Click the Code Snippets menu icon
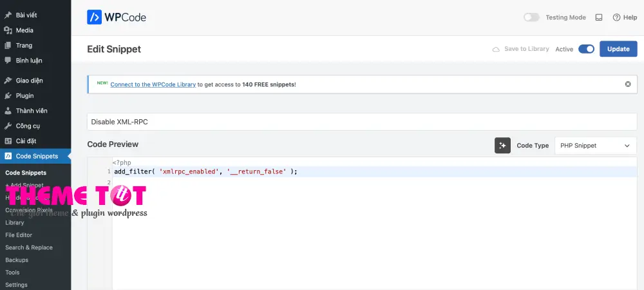Image resolution: width=644 pixels, height=290 pixels. coord(8,156)
